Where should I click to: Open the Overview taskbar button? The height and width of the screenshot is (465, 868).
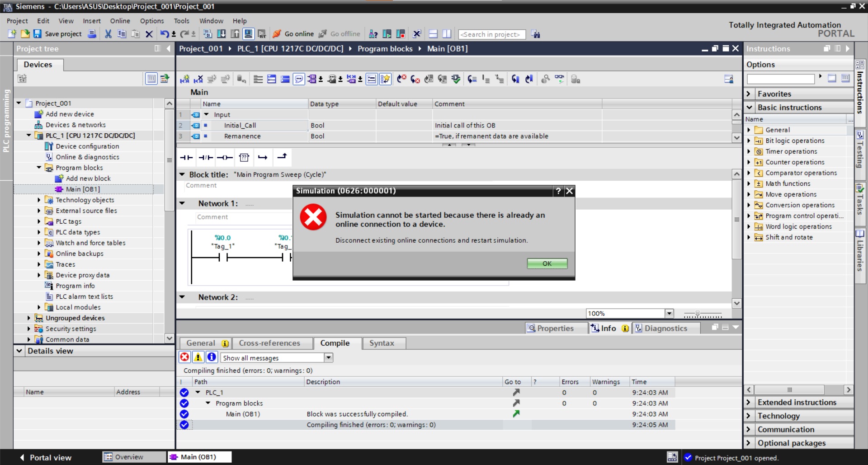(134, 457)
